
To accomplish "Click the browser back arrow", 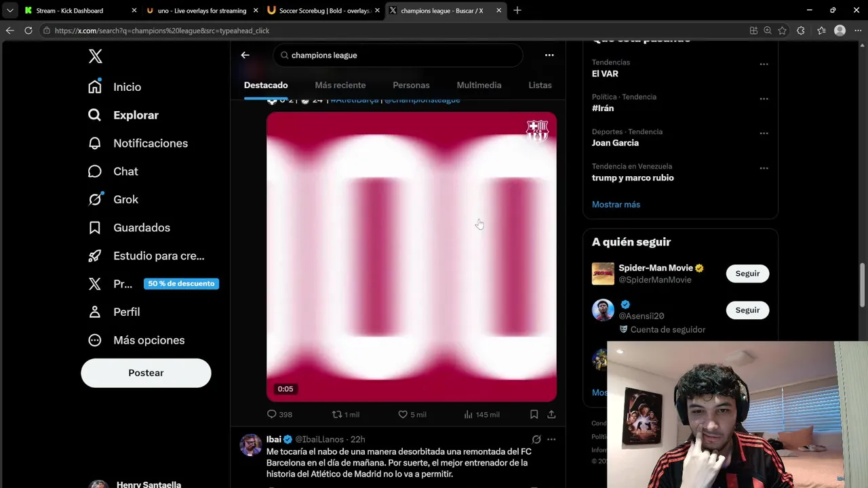I will click(x=9, y=30).
